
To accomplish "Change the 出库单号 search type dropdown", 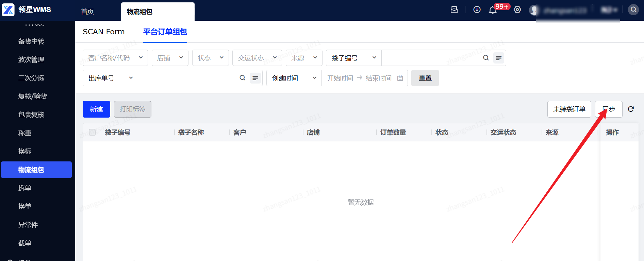I will pos(110,78).
